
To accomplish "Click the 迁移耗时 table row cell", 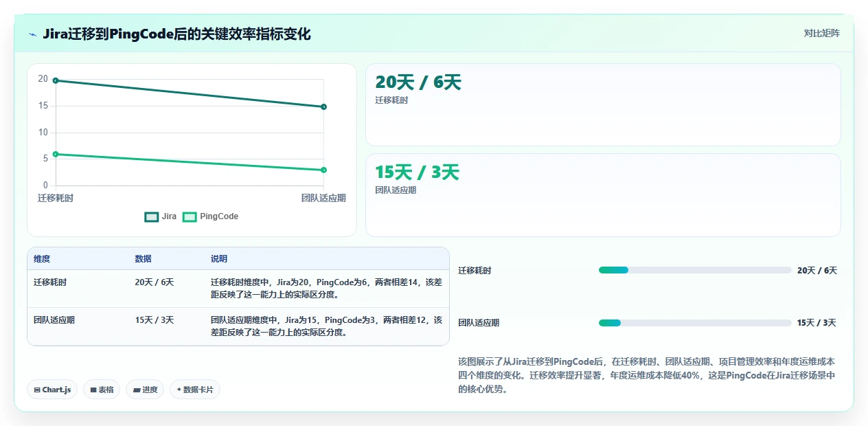I will pyautogui.click(x=50, y=282).
